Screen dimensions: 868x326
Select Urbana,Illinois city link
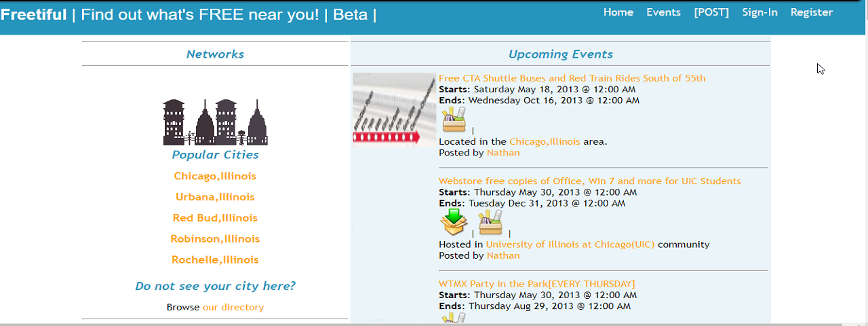(215, 197)
